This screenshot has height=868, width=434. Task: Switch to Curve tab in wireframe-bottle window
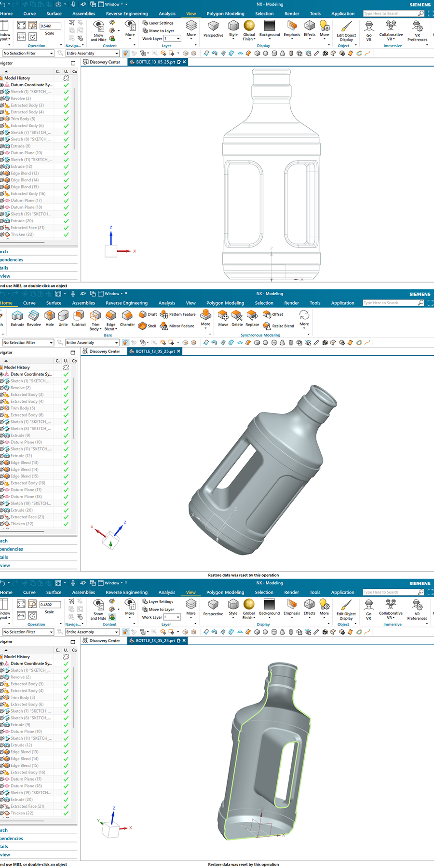click(x=29, y=14)
